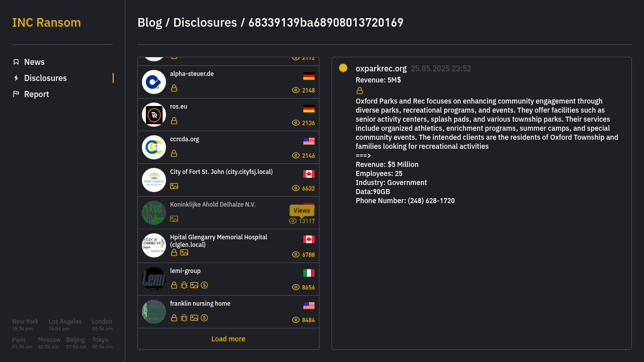
Task: Click the ccrcda.org logo thumbnail
Action: pos(154,147)
